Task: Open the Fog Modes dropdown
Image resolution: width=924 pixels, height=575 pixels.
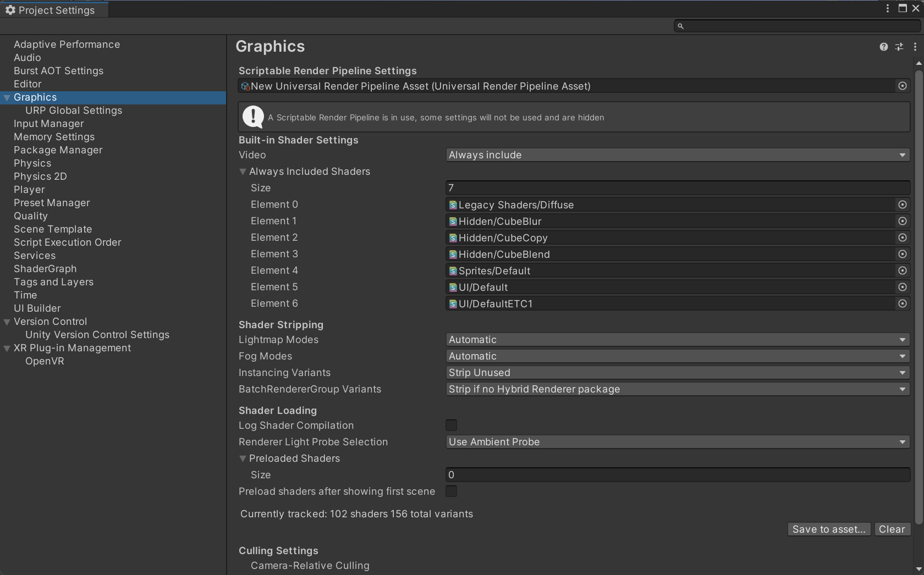Action: 678,356
